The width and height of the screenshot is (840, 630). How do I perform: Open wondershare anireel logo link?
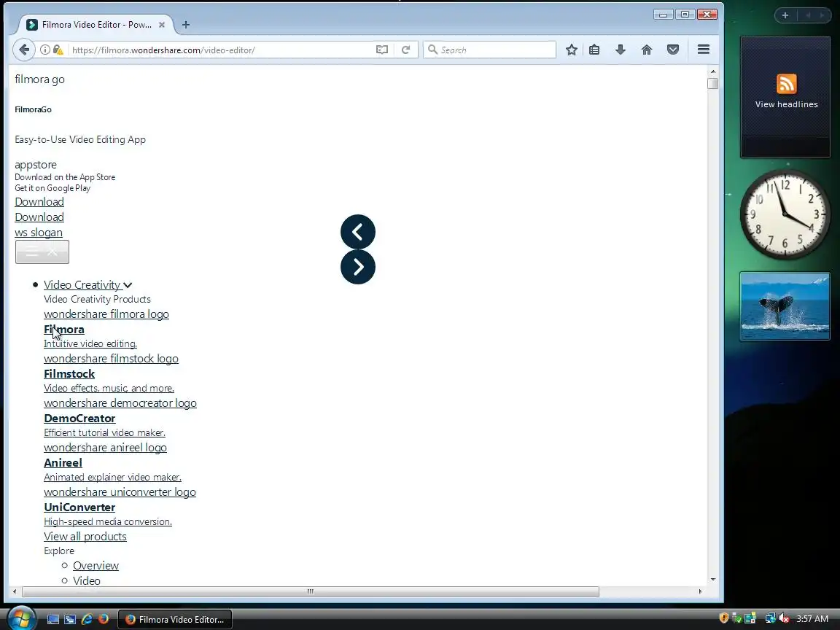tap(105, 447)
